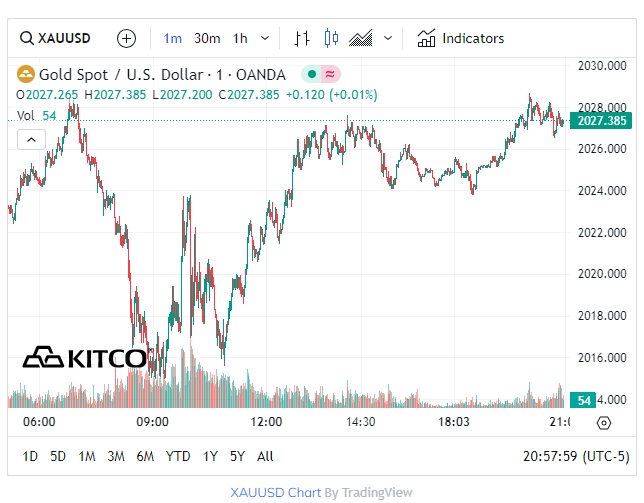Set date range to 6M
Image resolution: width=644 pixels, height=503 pixels.
(145, 456)
